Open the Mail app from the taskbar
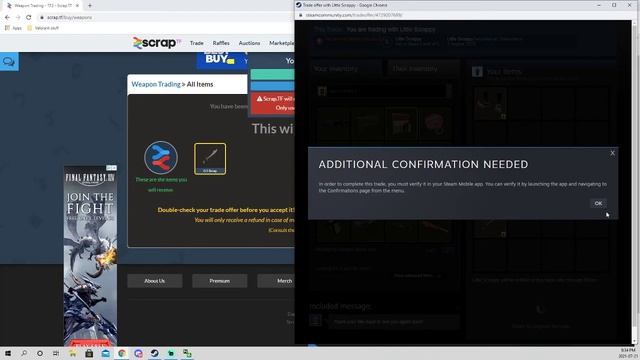 coord(105,353)
